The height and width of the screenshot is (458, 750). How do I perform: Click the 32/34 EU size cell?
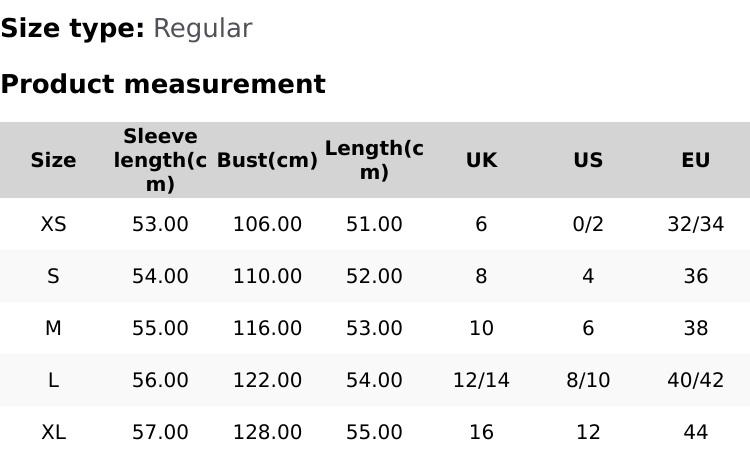pyautogui.click(x=695, y=224)
